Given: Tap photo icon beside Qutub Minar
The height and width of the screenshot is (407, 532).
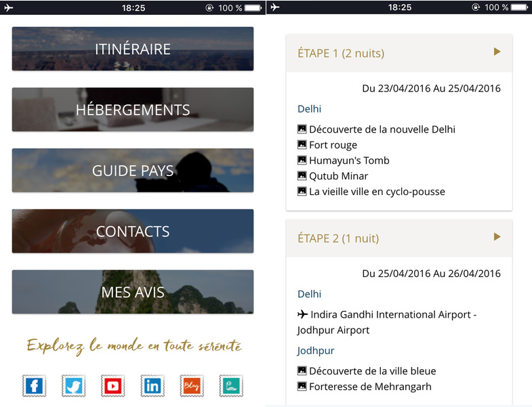Looking at the screenshot, I should 302,176.
